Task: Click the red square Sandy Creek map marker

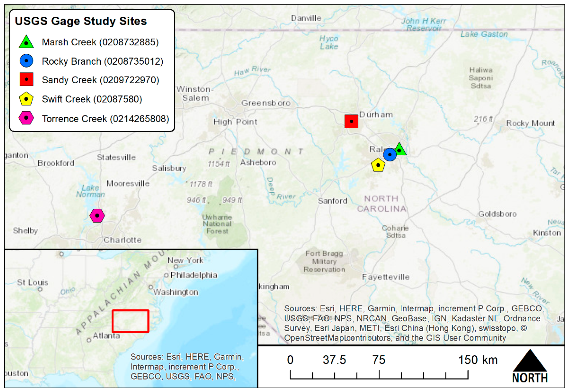Action: point(351,121)
